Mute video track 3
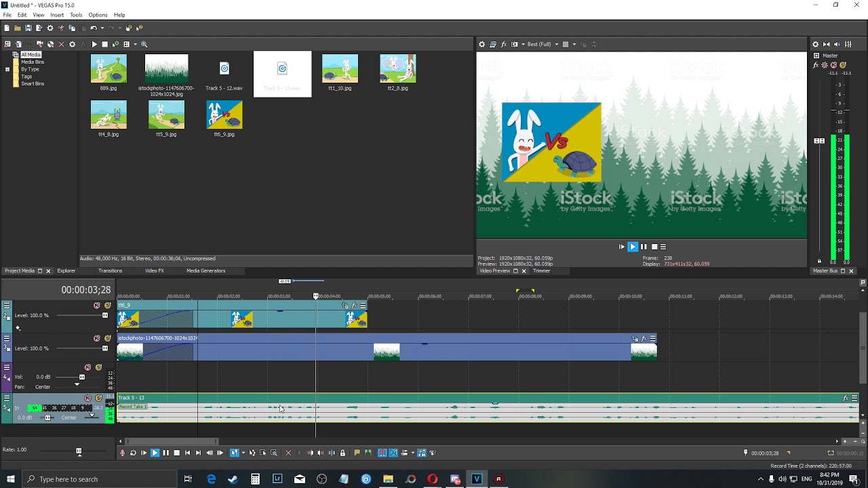This screenshot has height=488, width=868. (x=97, y=338)
